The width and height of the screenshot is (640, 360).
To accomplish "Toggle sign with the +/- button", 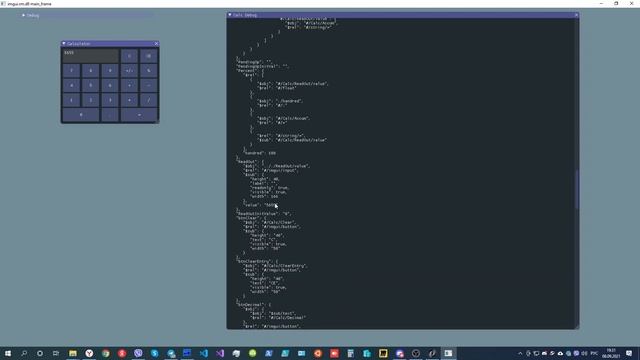I will tap(129, 71).
